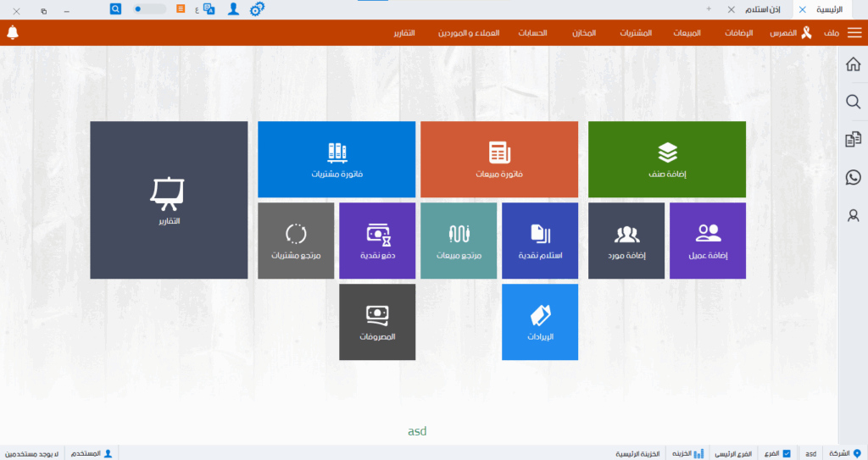This screenshot has height=460, width=868.
Task: Add a new tab with plus button
Action: coord(709,9)
